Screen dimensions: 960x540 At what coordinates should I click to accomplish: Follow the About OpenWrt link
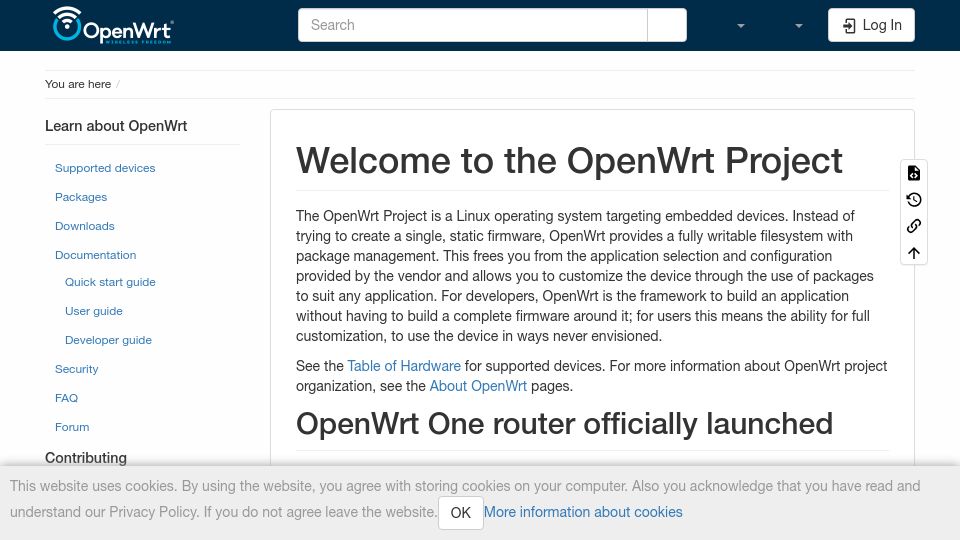coord(478,386)
